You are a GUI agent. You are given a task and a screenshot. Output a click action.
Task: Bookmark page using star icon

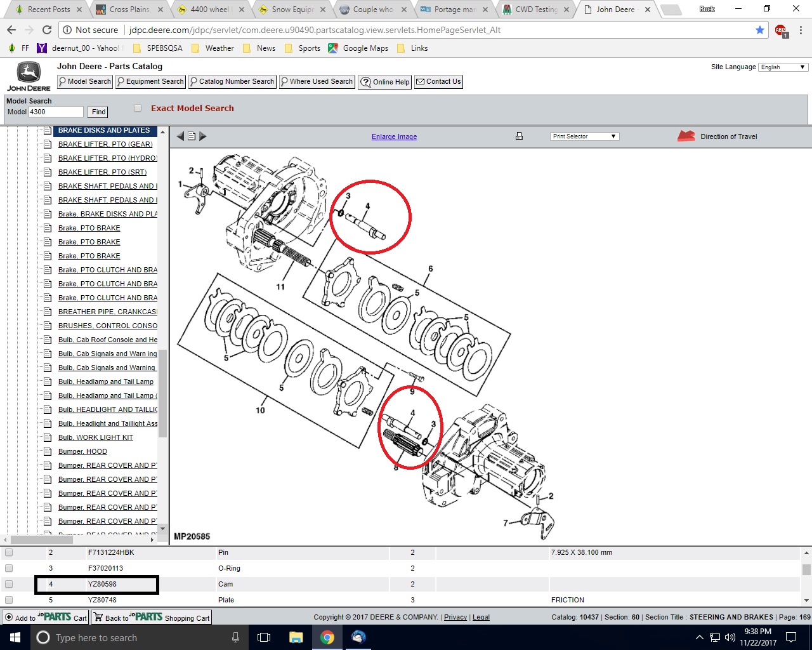coord(760,30)
